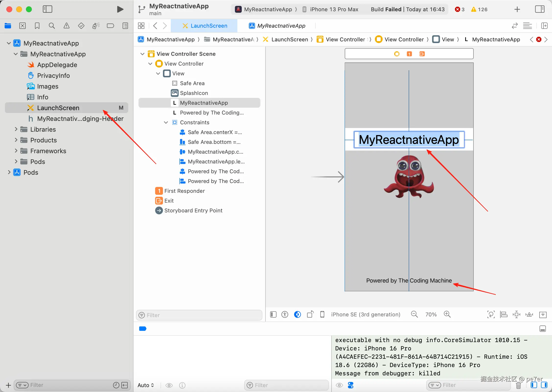The height and width of the screenshot is (392, 552).
Task: Expand the Libraries folder
Action: (16, 129)
